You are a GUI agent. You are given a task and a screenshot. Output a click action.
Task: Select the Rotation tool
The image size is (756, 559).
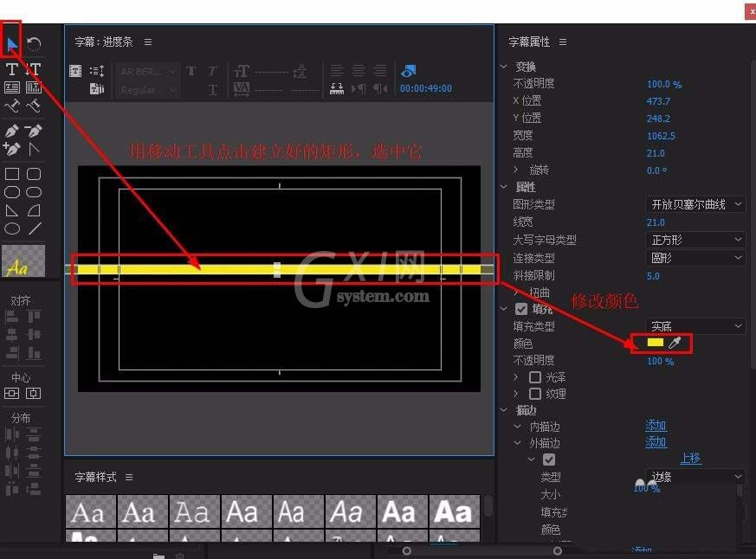[33, 44]
